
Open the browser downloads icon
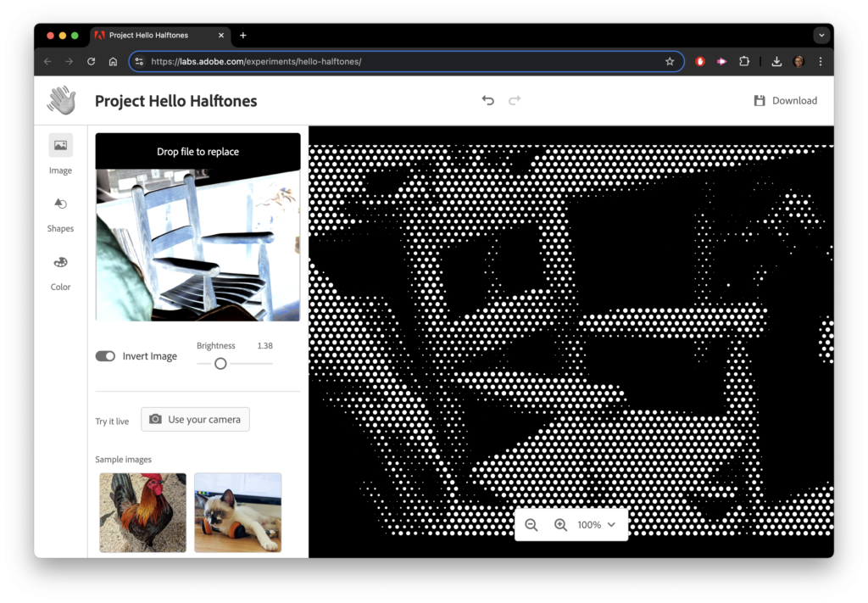776,61
